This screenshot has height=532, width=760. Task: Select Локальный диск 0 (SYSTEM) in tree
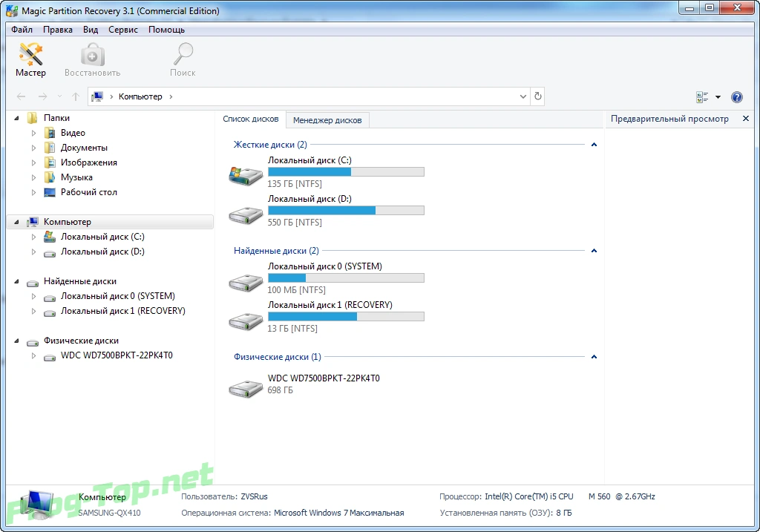tap(118, 296)
